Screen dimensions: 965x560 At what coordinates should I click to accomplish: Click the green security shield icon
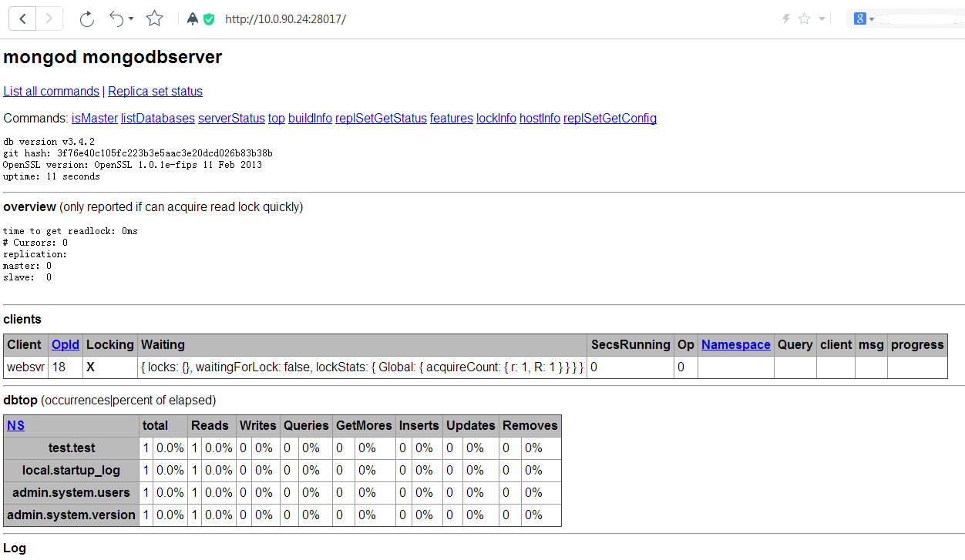209,19
